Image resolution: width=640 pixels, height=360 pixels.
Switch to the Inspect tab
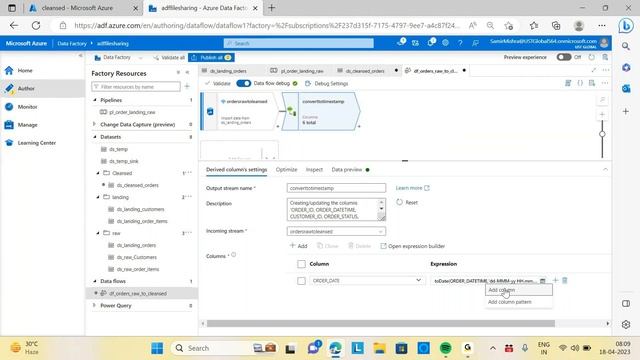(x=314, y=169)
